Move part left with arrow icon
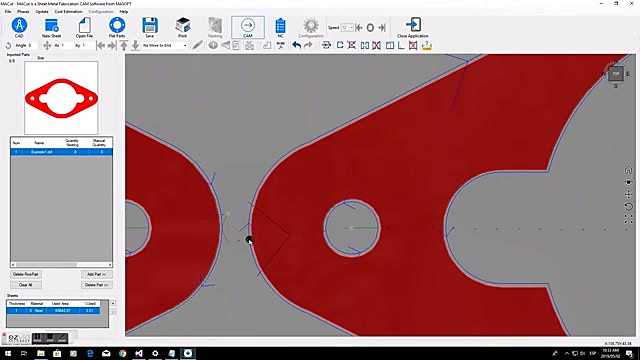 [100, 46]
